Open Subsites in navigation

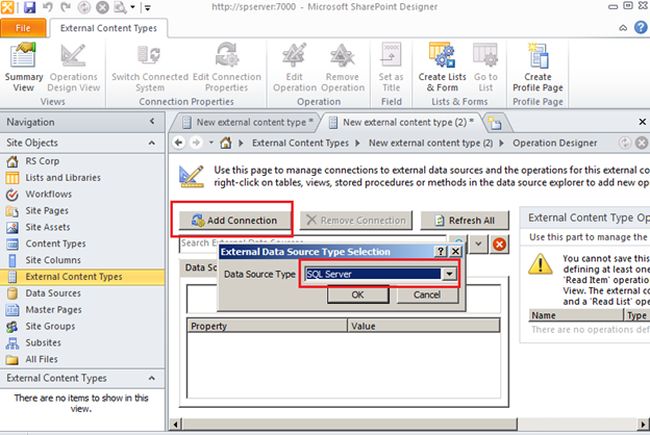(x=43, y=343)
